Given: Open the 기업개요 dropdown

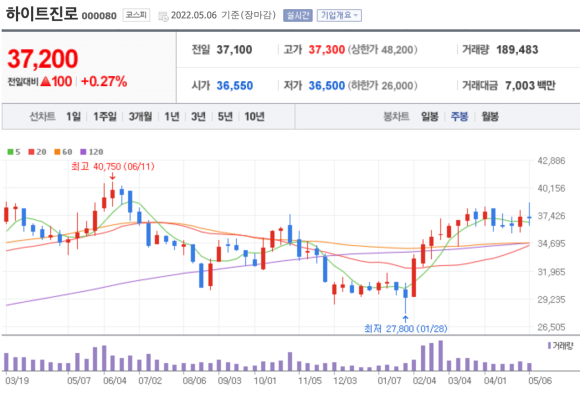Looking at the screenshot, I should tap(339, 16).
